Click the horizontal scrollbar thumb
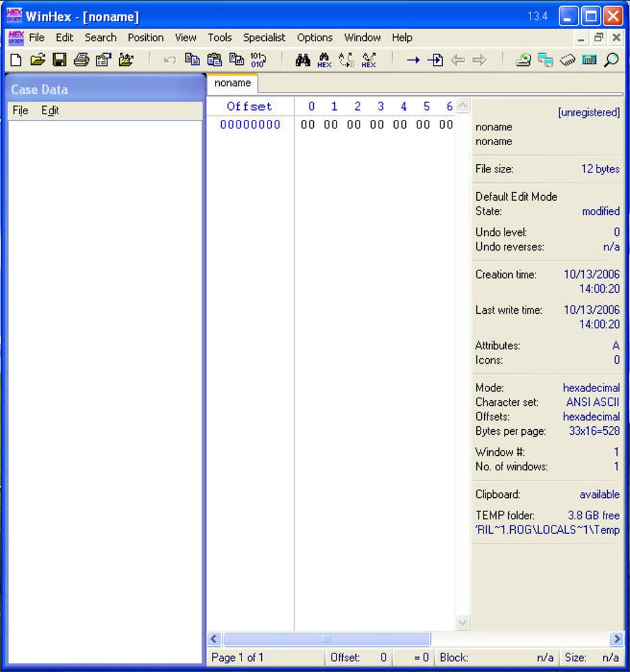 coord(327,639)
